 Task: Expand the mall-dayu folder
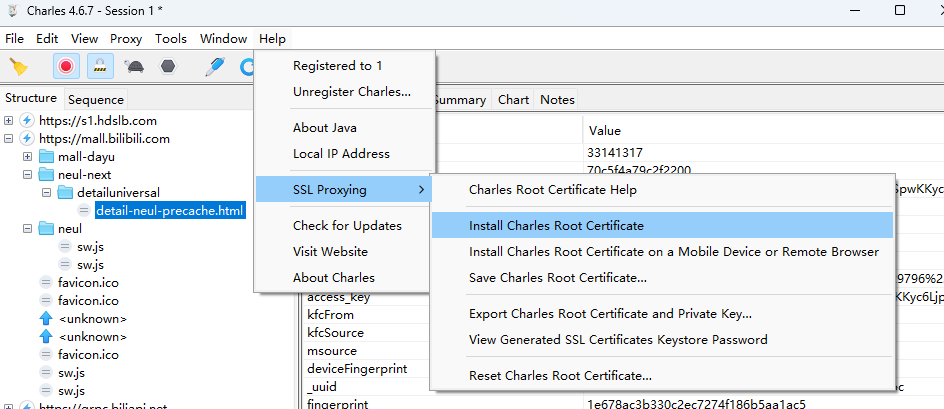pos(27,157)
